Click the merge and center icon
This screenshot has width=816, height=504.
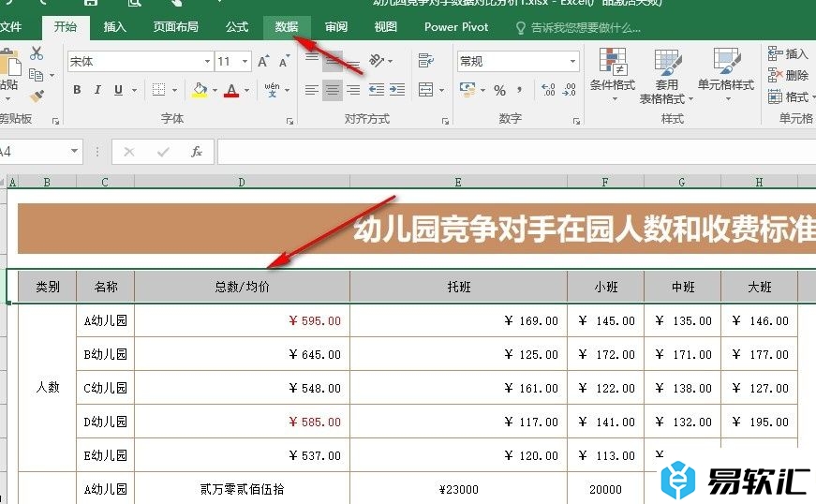point(425,89)
